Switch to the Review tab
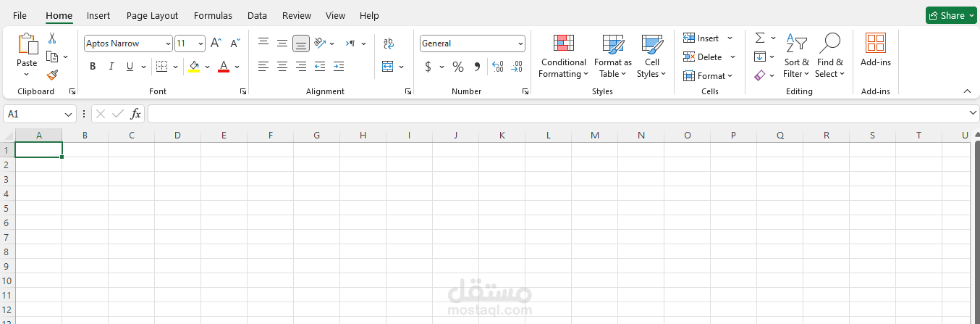The image size is (980, 324). [297, 15]
